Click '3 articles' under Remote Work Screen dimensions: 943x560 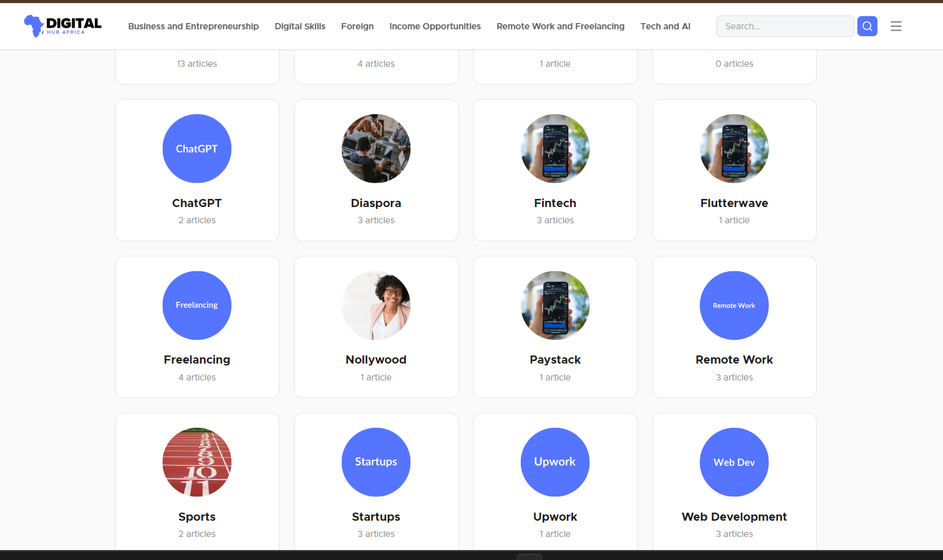click(x=734, y=377)
